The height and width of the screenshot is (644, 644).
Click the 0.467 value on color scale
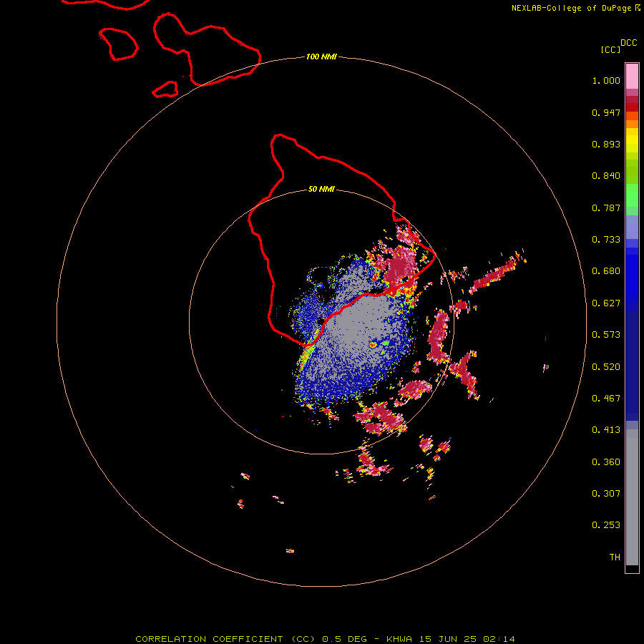point(606,399)
